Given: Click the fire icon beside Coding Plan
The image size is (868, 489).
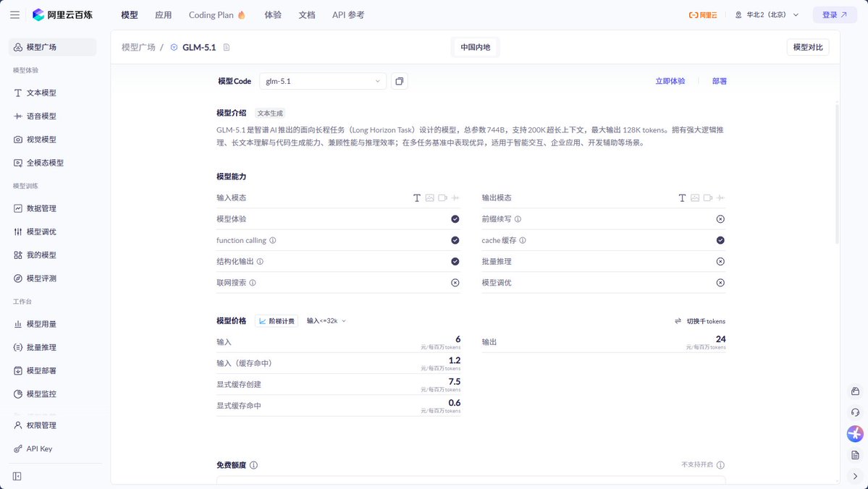Looking at the screenshot, I should point(241,15).
